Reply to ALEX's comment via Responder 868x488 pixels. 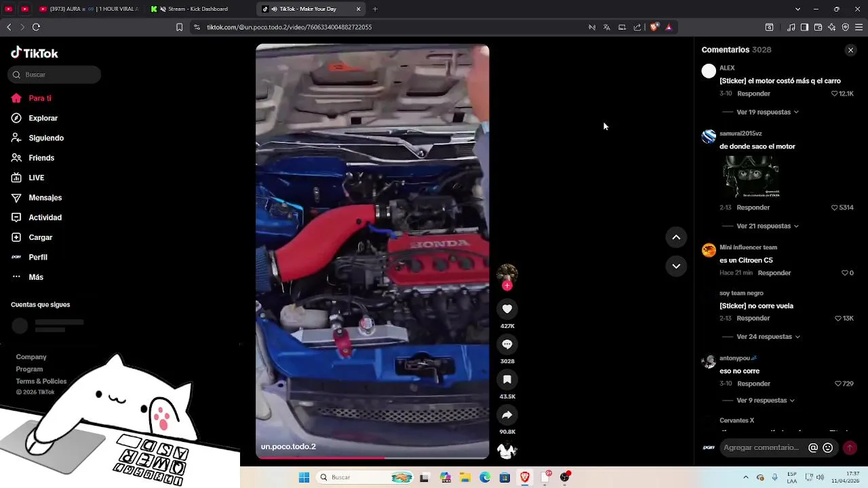[753, 94]
